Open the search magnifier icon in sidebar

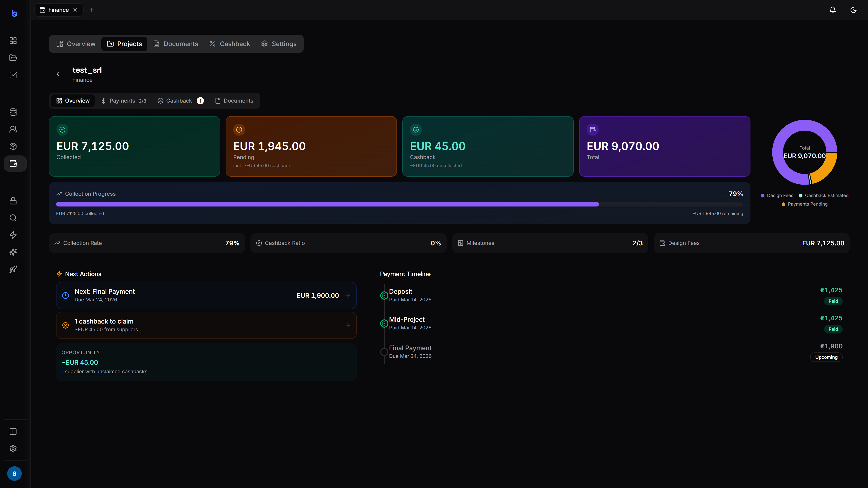point(13,218)
